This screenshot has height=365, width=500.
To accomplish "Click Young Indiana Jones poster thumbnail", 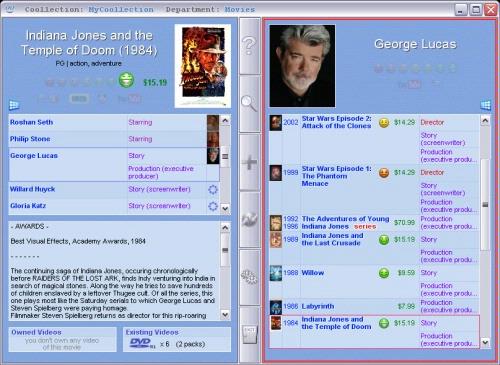I will (276, 223).
